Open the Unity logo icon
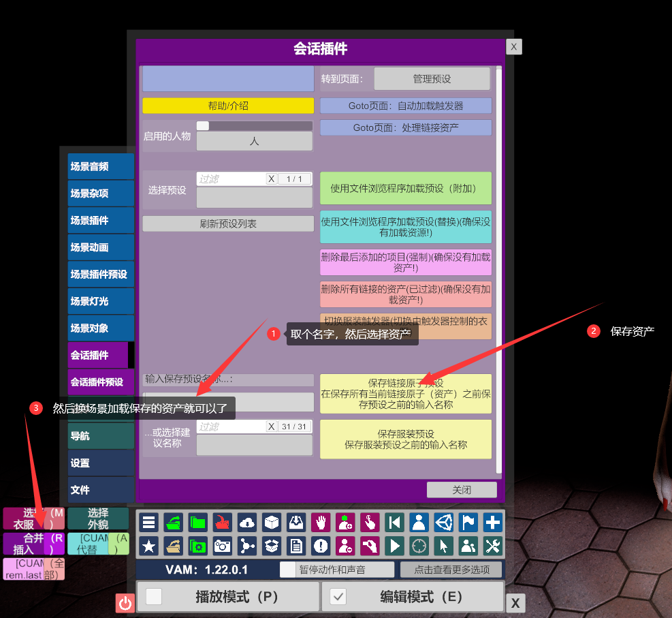Viewport: 672px width, 618px height. 443,523
